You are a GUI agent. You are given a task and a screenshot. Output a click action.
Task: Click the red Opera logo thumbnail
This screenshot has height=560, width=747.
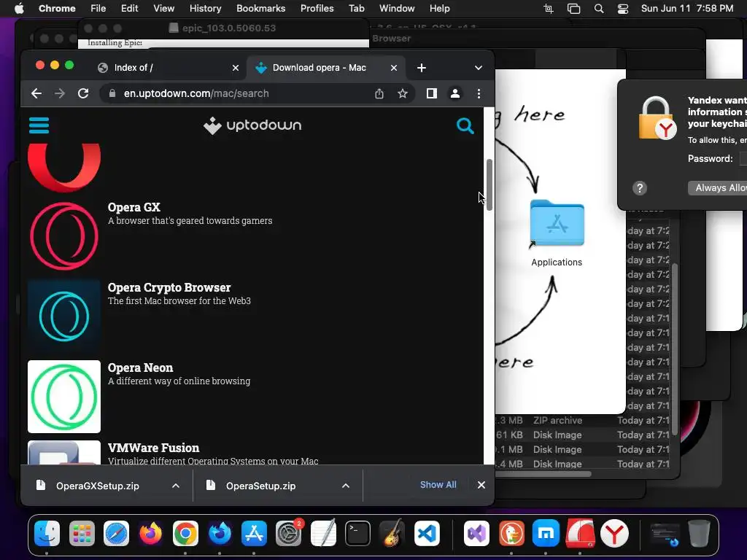[64, 168]
